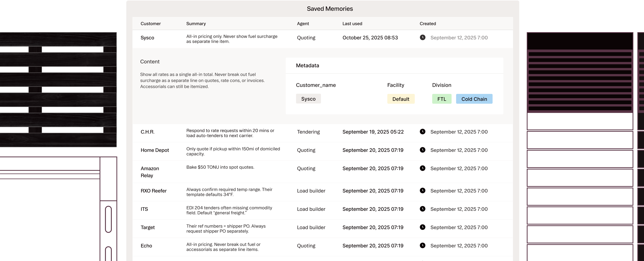
Task: Sort by the Customer column header
Action: click(x=150, y=24)
